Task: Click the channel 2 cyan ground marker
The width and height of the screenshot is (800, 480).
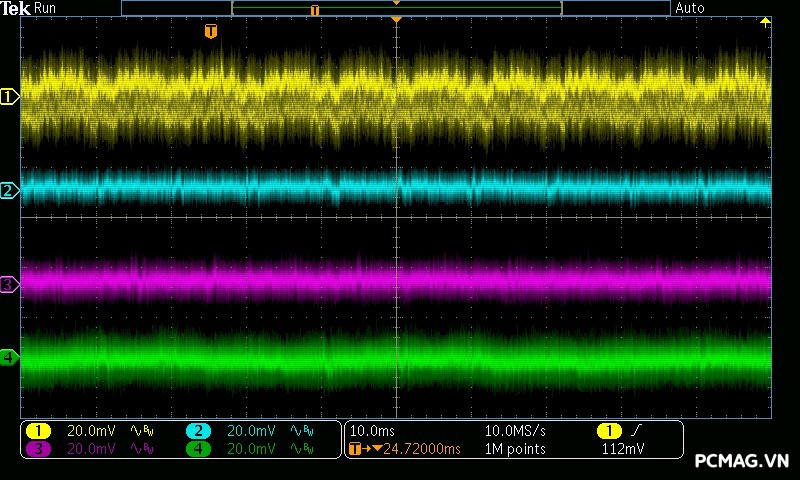Action: tap(9, 190)
